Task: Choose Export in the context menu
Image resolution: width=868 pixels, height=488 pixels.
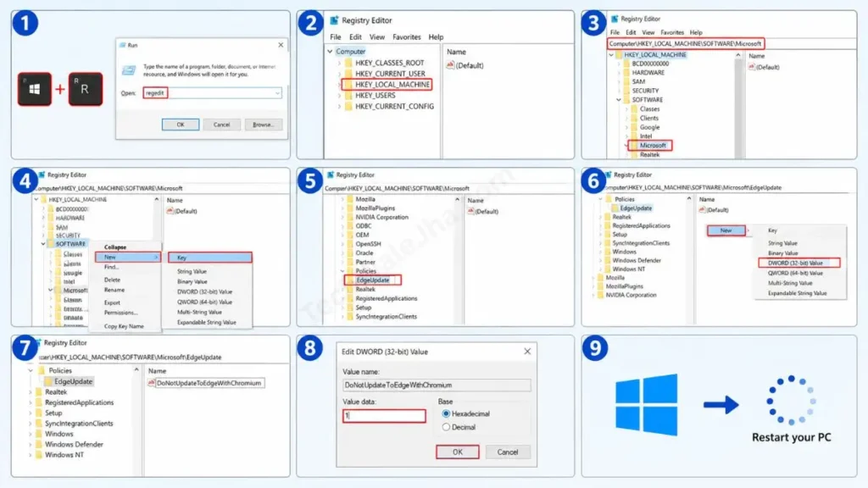Action: [112, 302]
